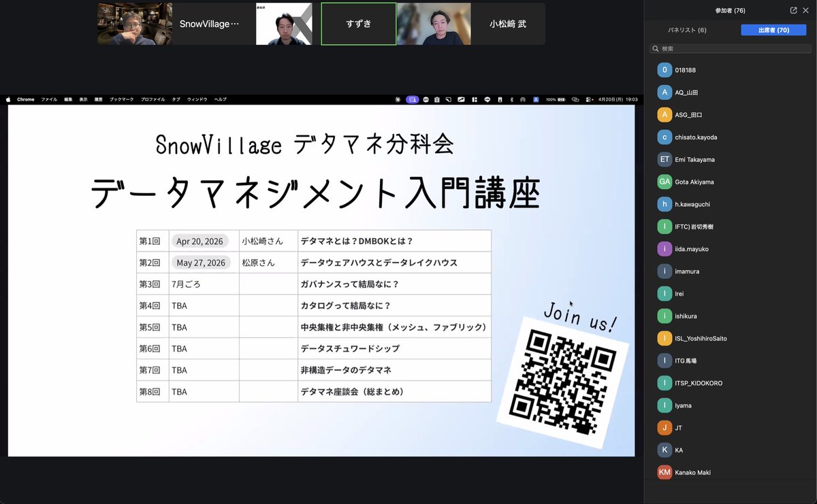Select participant Kanako Maki in the list

click(x=692, y=472)
